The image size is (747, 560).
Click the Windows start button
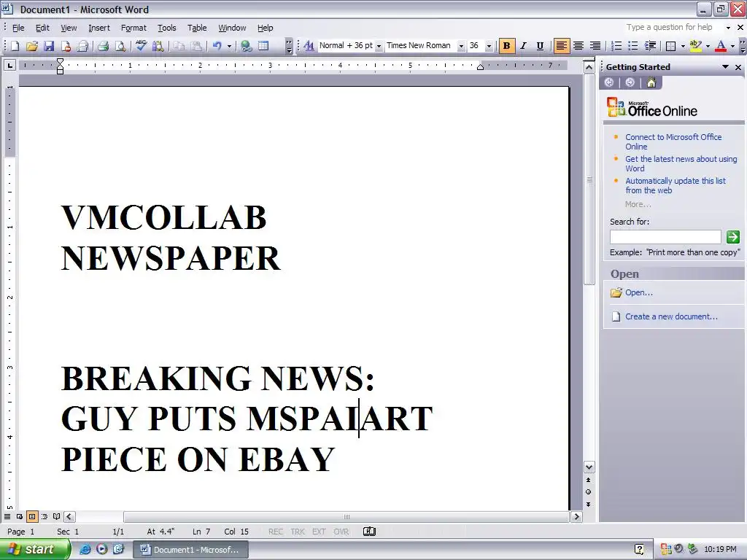point(34,549)
